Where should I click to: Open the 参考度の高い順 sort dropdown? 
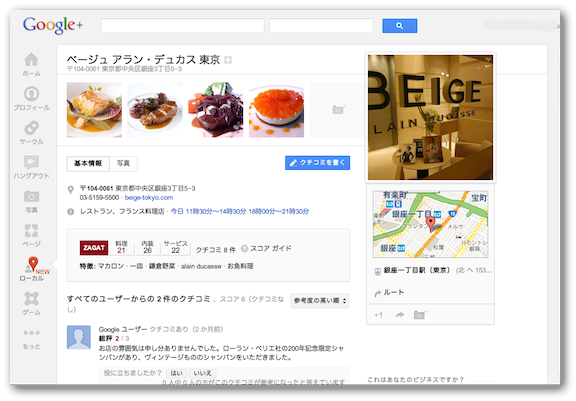[x=320, y=301]
